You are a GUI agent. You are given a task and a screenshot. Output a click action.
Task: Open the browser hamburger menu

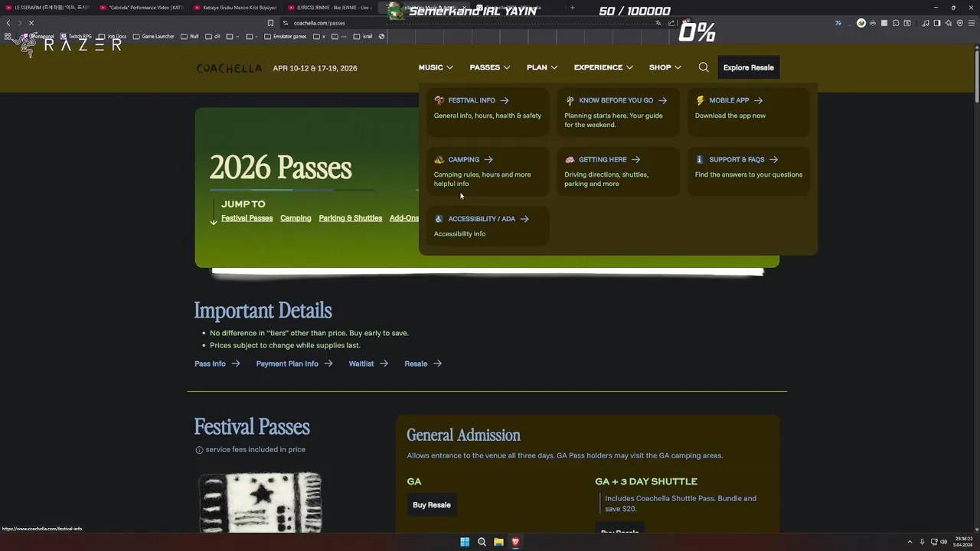[971, 23]
